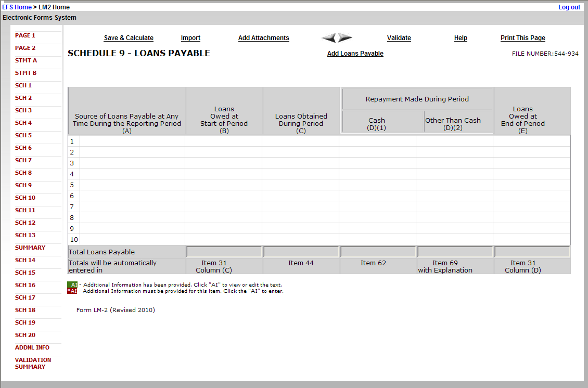Screen dimensions: 588x388
Task: Click row 4 Other Than Cash cell
Action: click(454, 174)
